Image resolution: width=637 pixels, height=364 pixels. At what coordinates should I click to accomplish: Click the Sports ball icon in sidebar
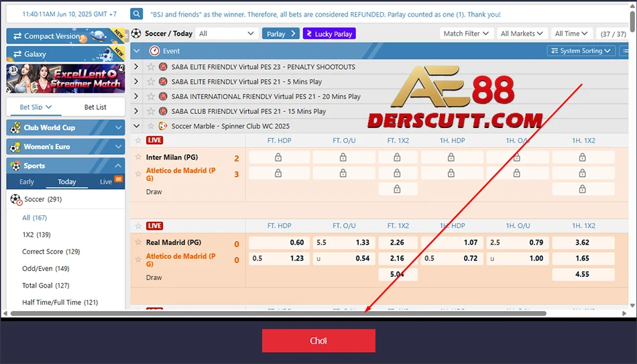(15, 166)
